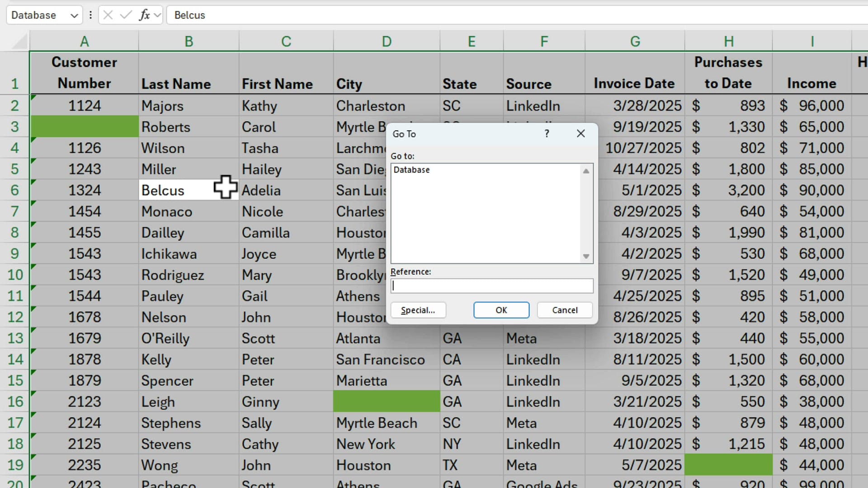Open the three-dot formula bar menu
Viewport: 868px width, 488px height.
pyautogui.click(x=90, y=15)
